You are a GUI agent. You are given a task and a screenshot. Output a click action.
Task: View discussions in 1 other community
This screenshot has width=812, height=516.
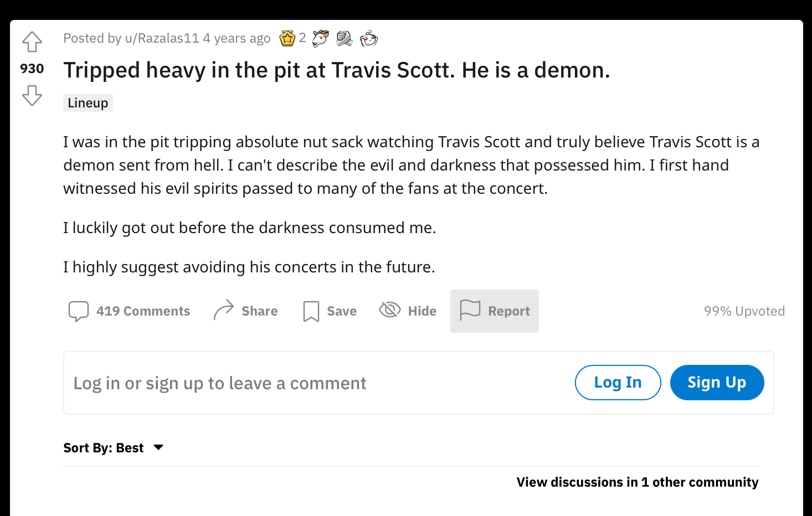pos(637,482)
